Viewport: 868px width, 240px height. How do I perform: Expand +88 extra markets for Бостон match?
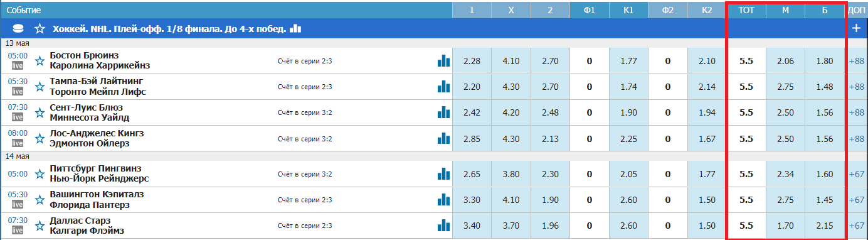point(857,61)
